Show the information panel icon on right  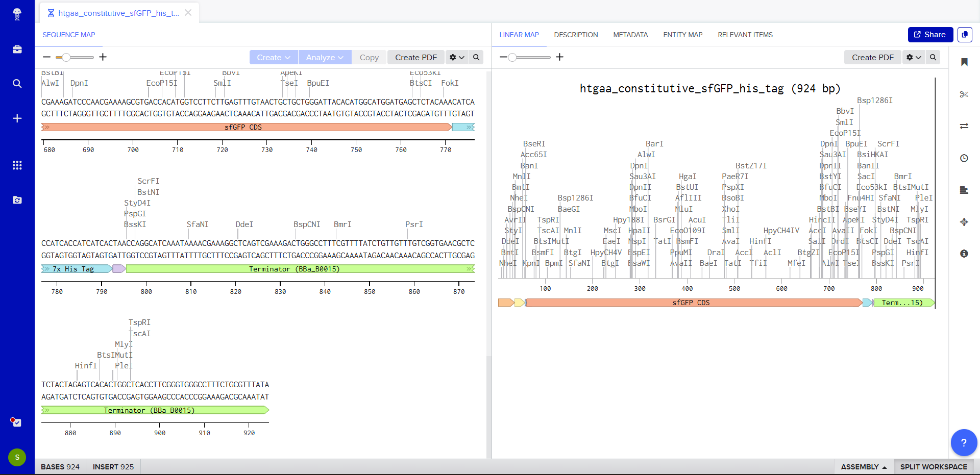[x=964, y=254]
